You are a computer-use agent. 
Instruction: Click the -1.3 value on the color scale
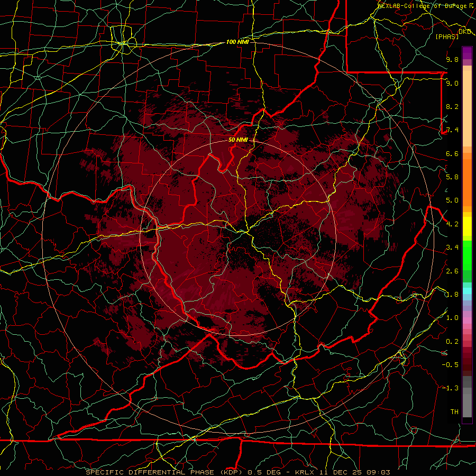pyautogui.click(x=450, y=388)
